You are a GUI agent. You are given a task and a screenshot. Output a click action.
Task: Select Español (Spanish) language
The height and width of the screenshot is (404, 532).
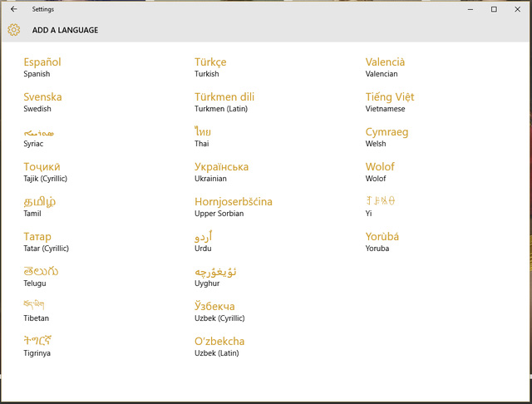click(x=42, y=67)
